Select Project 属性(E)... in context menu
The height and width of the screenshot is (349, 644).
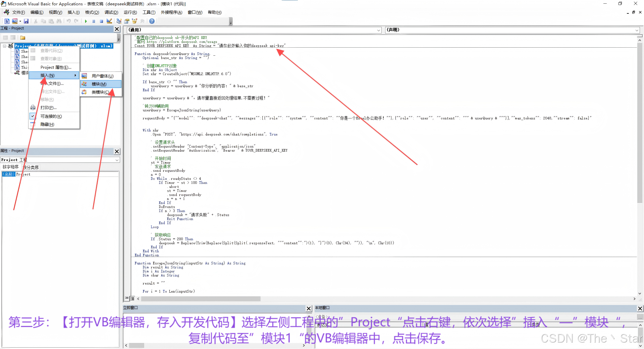pos(54,67)
